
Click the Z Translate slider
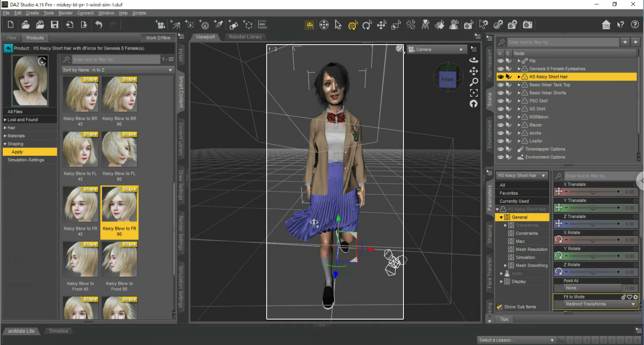(592, 224)
